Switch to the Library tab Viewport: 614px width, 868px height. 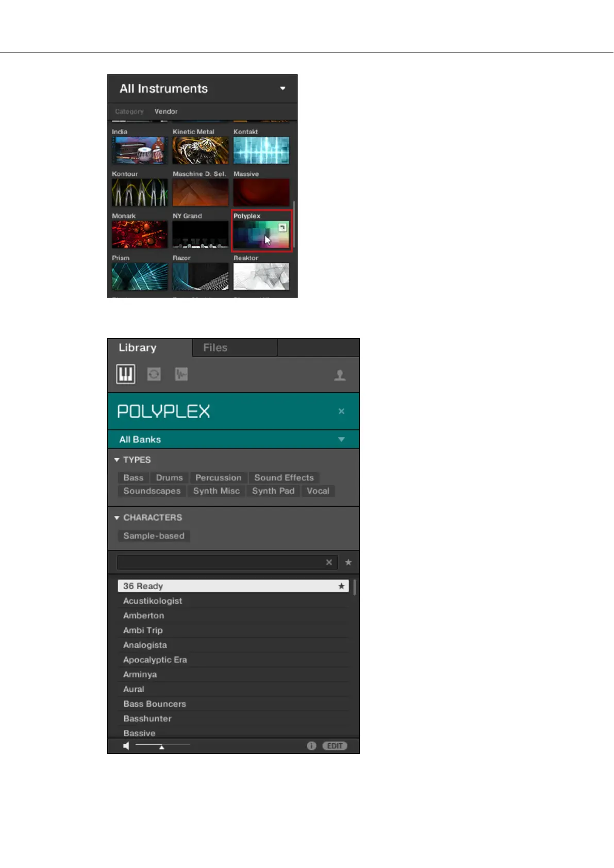pos(150,348)
